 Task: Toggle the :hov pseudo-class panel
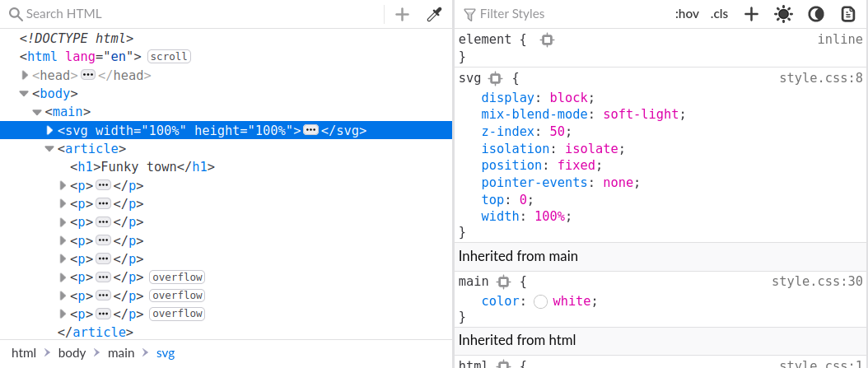click(686, 14)
